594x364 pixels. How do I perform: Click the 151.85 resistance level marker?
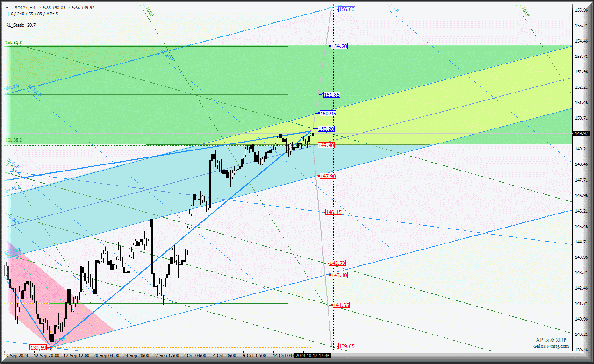point(332,95)
